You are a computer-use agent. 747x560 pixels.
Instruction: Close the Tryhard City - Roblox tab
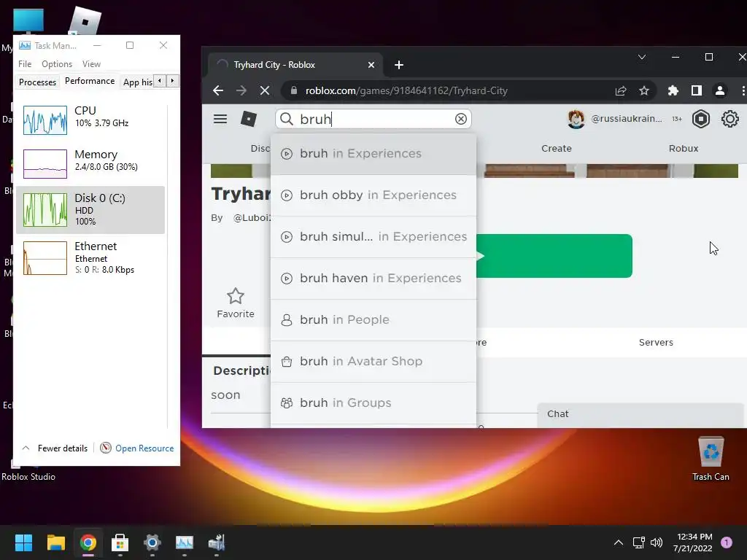(371, 65)
